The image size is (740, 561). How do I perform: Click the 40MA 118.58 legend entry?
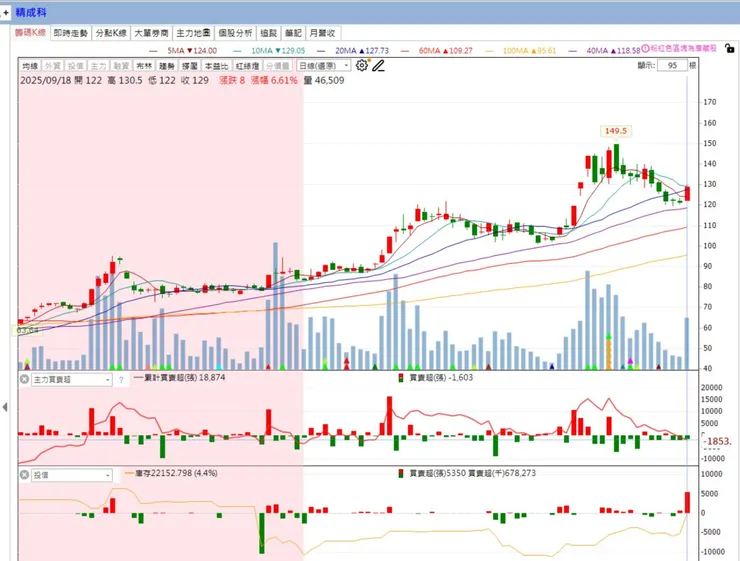pos(605,50)
